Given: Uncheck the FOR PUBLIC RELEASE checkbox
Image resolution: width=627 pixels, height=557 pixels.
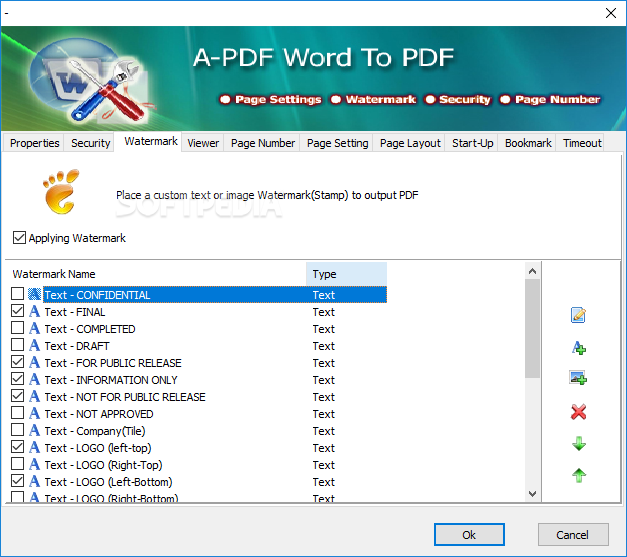Looking at the screenshot, I should tap(18, 362).
